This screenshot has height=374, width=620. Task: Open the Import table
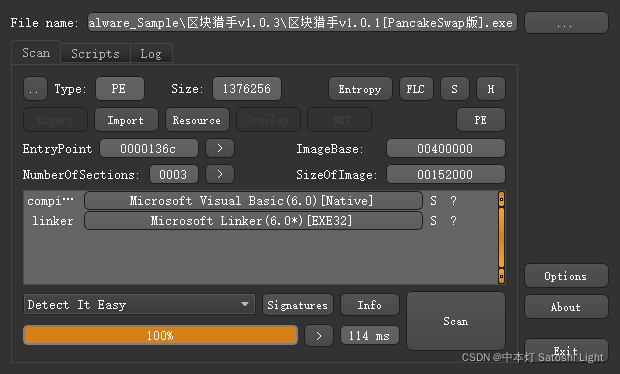pyautogui.click(x=126, y=120)
